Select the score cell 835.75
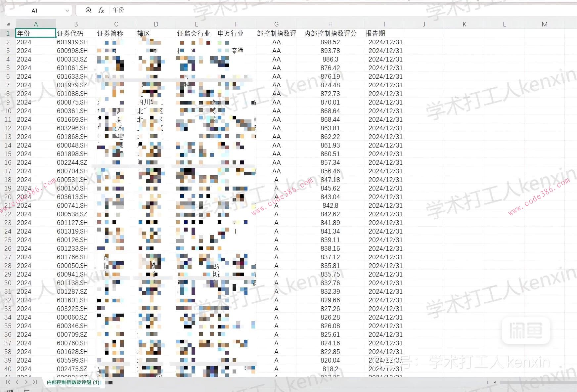 (x=330, y=274)
